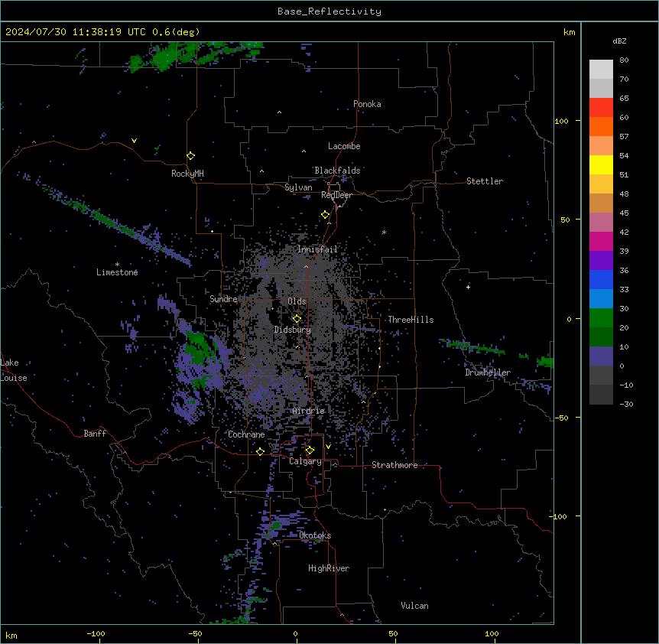Click the Okotoks label
The image size is (659, 644).
pos(315,535)
